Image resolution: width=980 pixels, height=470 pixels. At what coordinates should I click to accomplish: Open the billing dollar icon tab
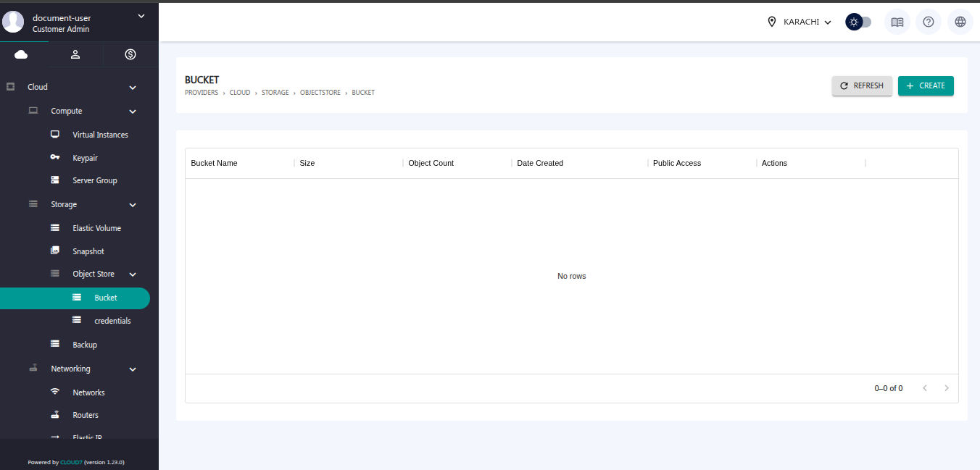(130, 54)
